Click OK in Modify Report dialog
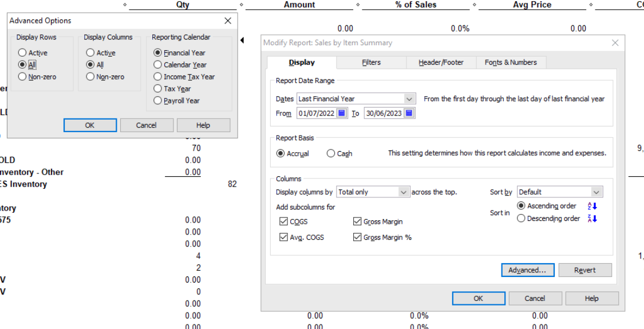The image size is (644, 329). point(479,298)
